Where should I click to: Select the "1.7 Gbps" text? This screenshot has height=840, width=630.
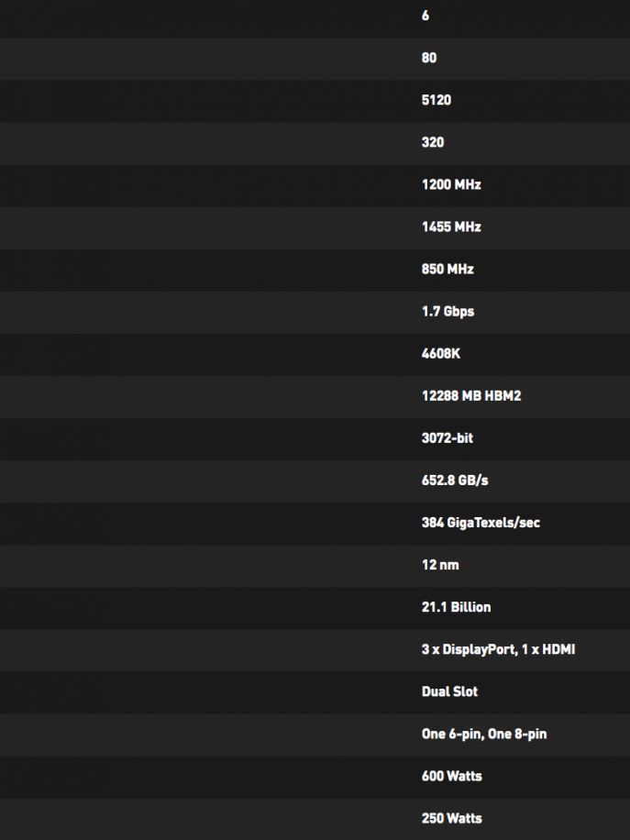[448, 311]
